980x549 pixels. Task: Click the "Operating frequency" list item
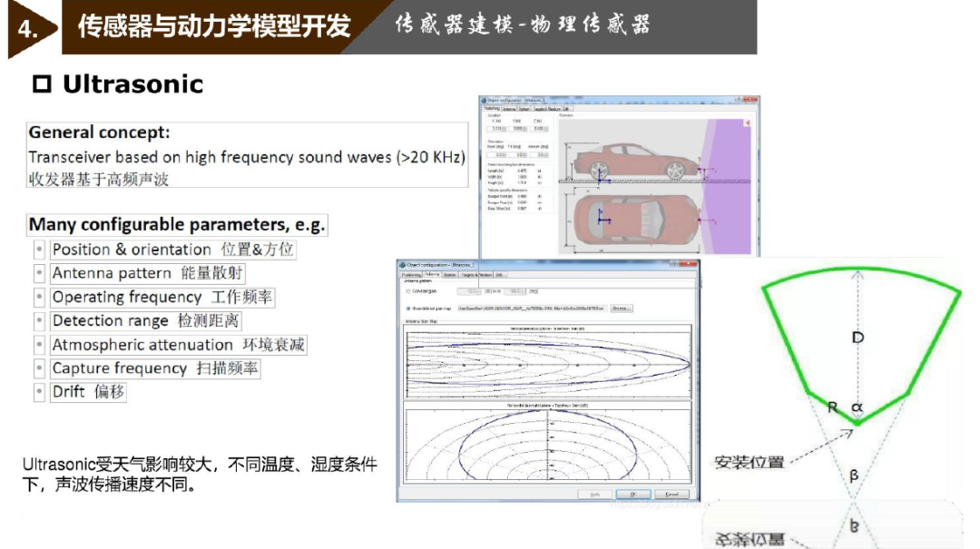[162, 297]
